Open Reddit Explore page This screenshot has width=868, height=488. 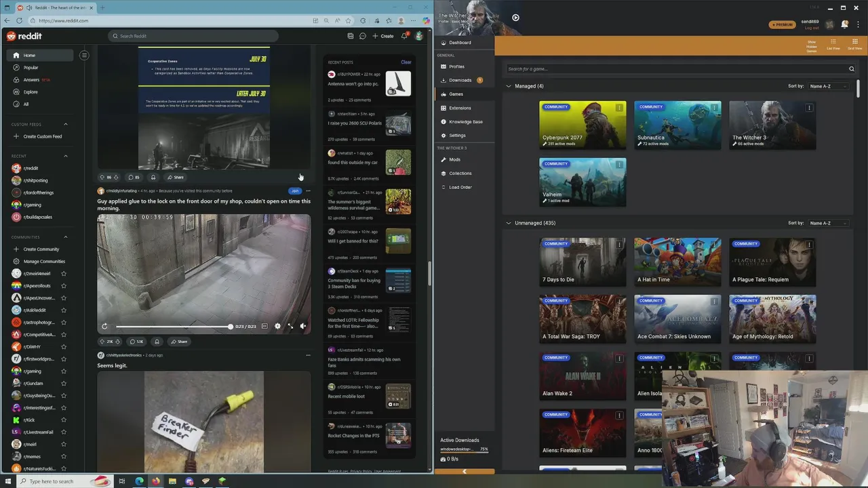(x=31, y=91)
